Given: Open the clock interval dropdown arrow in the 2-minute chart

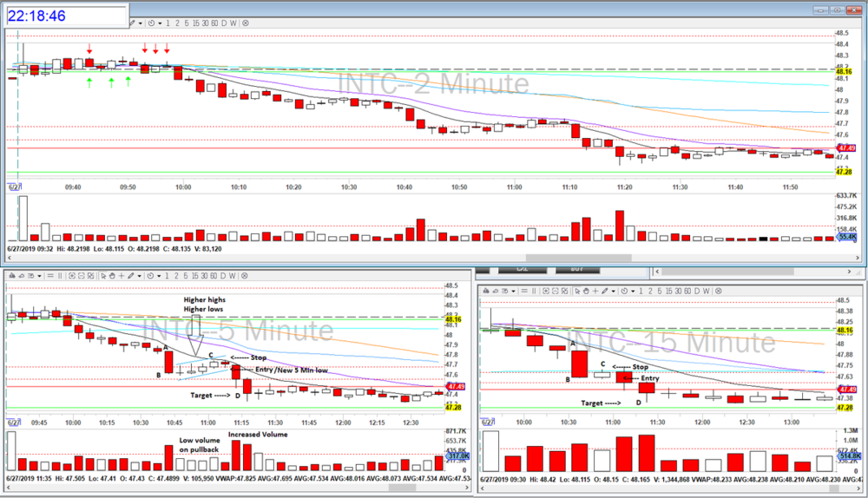Looking at the screenshot, I should (x=160, y=23).
